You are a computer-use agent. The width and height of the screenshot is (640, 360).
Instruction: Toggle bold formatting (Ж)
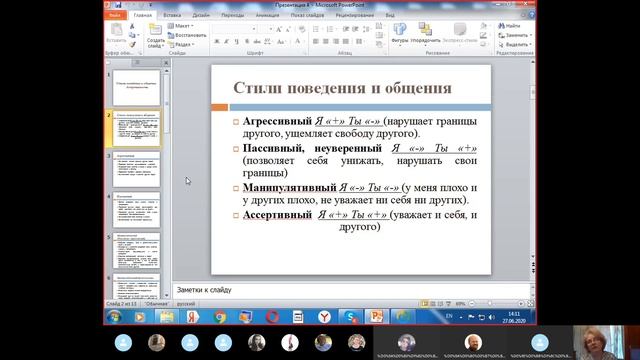click(217, 42)
